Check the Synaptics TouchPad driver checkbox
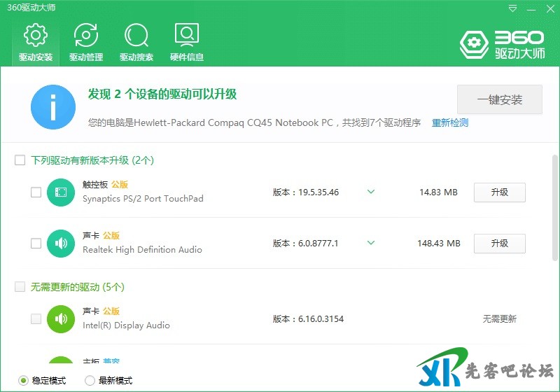Image resolution: width=560 pixels, height=392 pixels. [36, 192]
